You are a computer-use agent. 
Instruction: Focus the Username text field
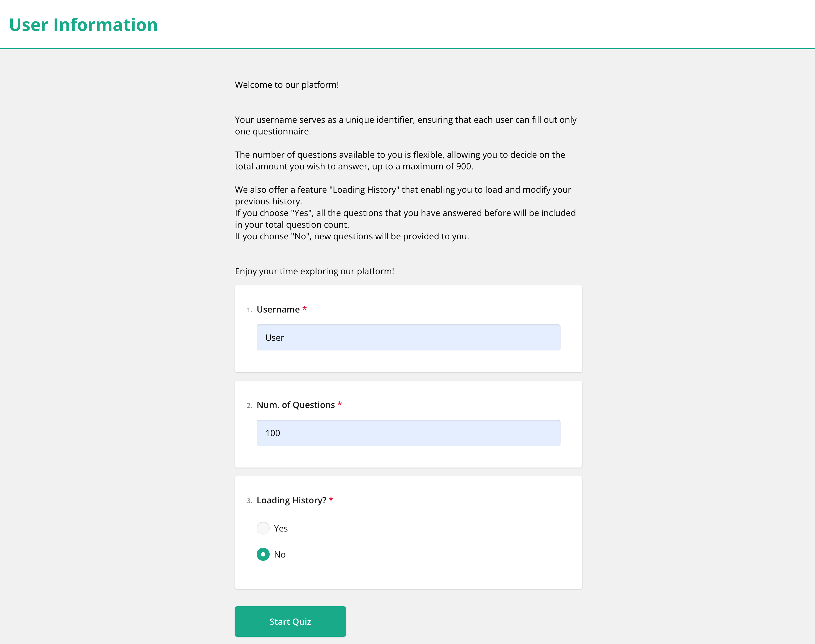tap(408, 337)
